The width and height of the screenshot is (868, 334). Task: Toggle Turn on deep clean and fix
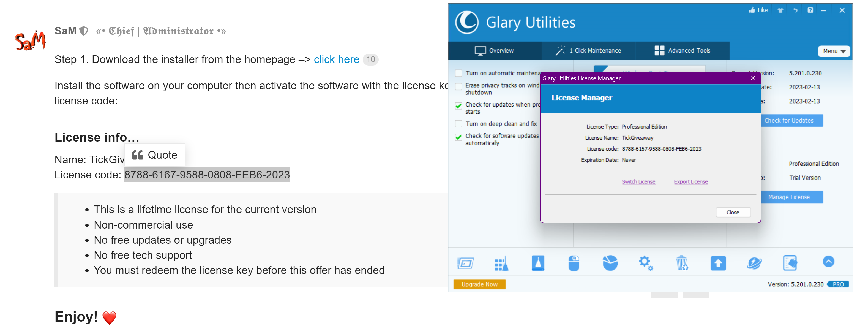click(x=458, y=124)
